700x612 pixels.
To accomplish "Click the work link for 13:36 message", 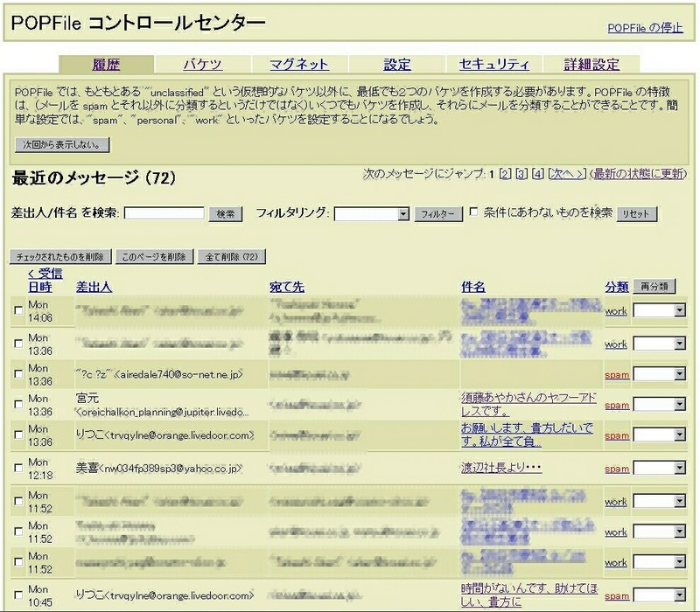I will pyautogui.click(x=616, y=344).
